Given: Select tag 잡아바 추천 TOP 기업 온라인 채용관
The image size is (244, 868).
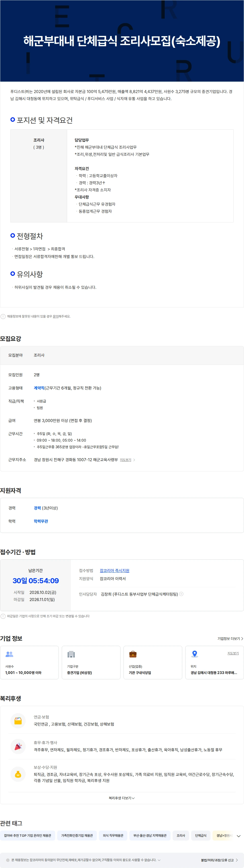Looking at the screenshot, I should [x=28, y=836].
